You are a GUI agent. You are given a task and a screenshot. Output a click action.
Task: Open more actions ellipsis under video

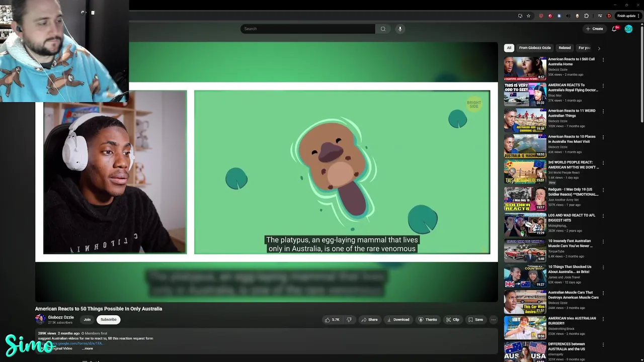click(x=493, y=320)
